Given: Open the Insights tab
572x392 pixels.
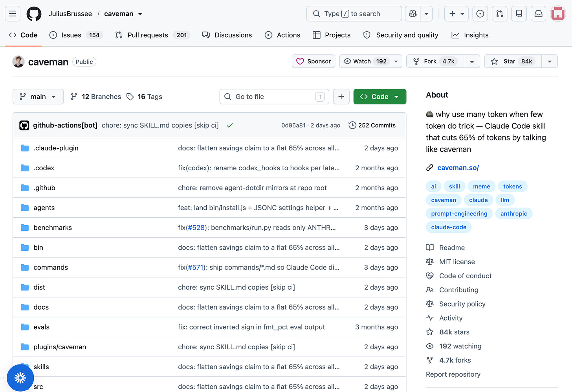Looking at the screenshot, I should 470,35.
